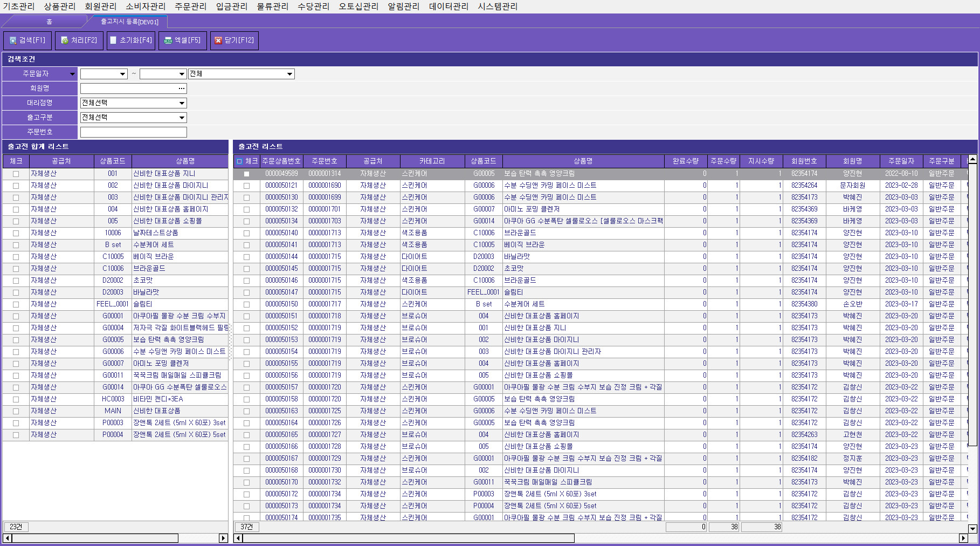Check the left list row for code MAIN
Viewport: 980px width, 546px height.
(x=16, y=411)
